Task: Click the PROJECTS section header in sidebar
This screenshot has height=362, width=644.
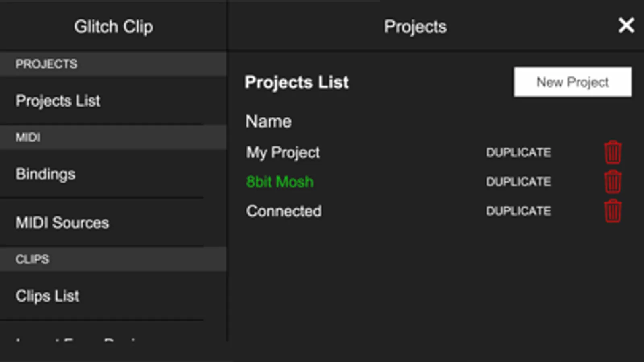Action: coord(46,64)
